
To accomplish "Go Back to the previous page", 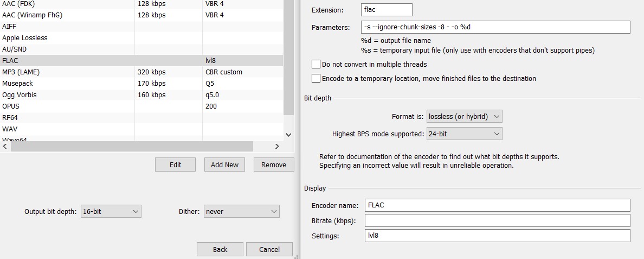I will tap(220, 249).
